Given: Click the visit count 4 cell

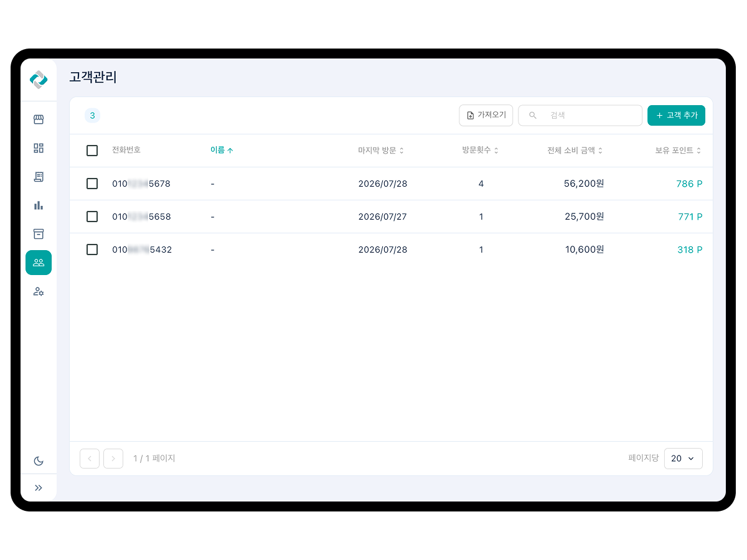Looking at the screenshot, I should 481,184.
